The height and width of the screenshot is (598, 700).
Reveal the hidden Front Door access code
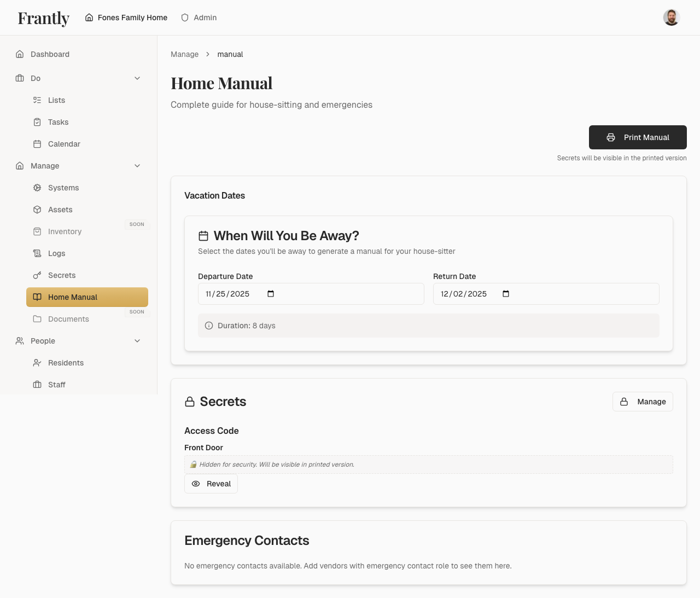(211, 484)
